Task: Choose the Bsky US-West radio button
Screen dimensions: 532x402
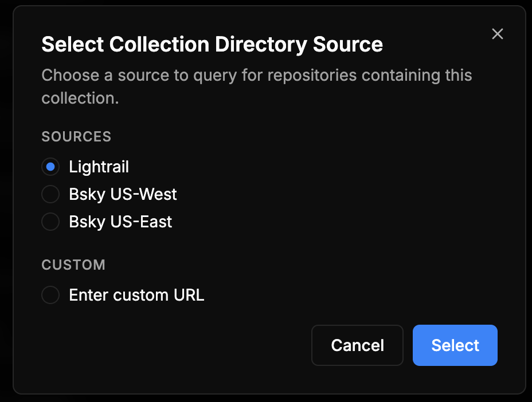Action: 50,194
